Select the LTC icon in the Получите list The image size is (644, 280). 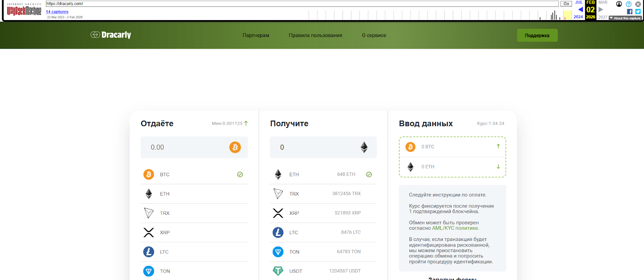pyautogui.click(x=278, y=233)
